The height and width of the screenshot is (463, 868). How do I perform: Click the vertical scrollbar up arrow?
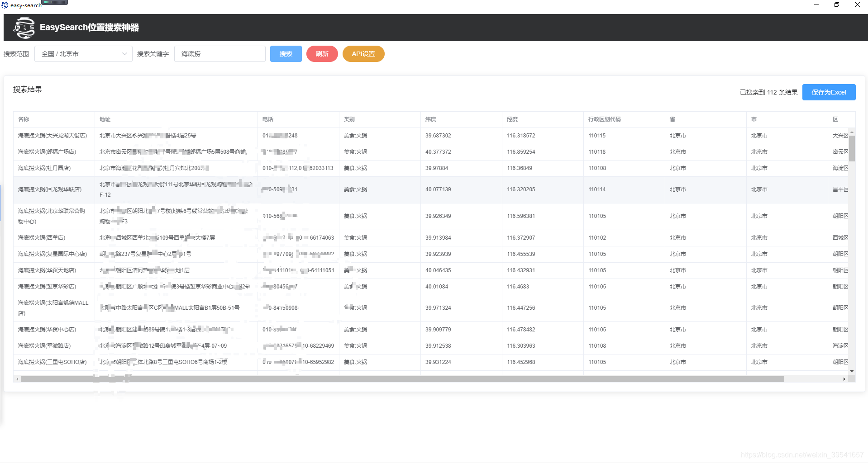pyautogui.click(x=852, y=132)
